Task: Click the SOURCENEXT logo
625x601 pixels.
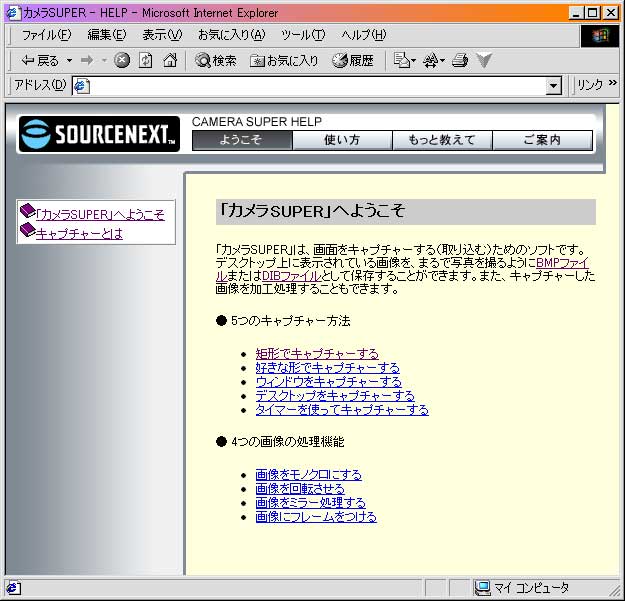Action: [x=99, y=134]
